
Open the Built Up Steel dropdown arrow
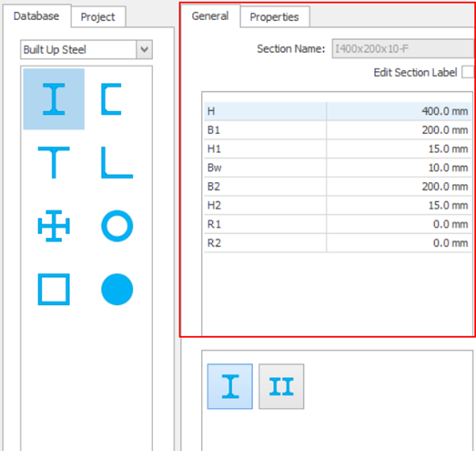pyautogui.click(x=145, y=49)
